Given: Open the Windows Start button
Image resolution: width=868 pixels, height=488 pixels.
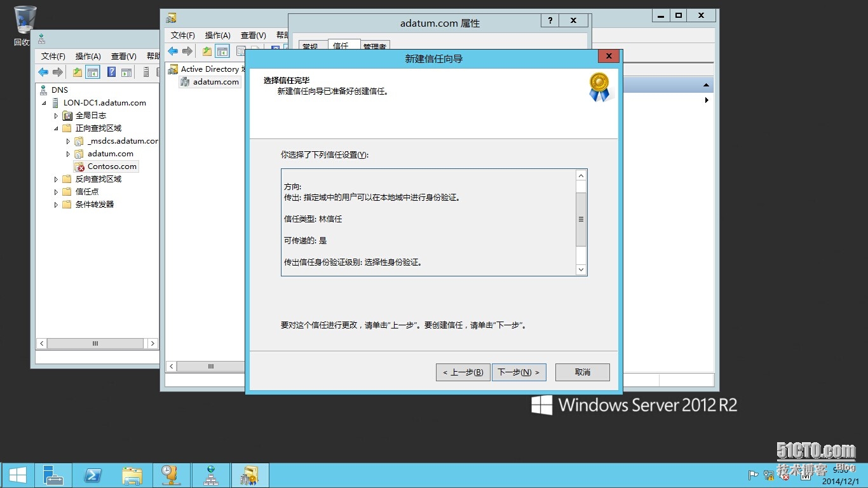Looking at the screenshot, I should pyautogui.click(x=17, y=475).
